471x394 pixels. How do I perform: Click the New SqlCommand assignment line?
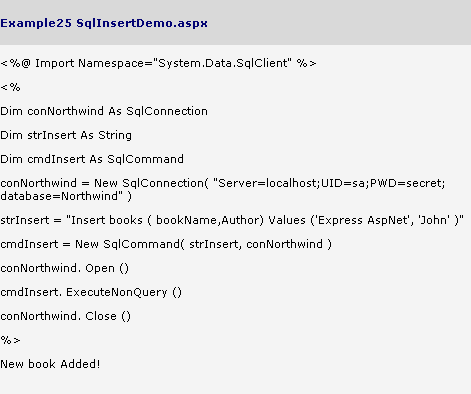[166, 244]
